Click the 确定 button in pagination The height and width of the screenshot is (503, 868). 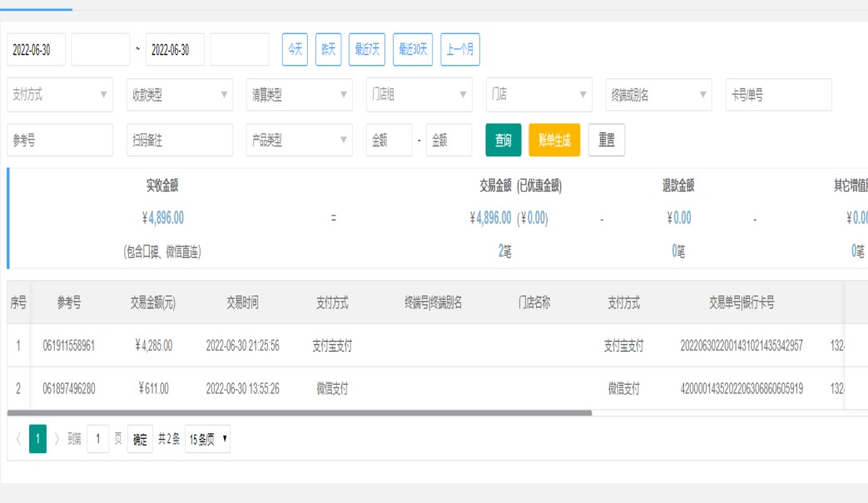(141, 438)
